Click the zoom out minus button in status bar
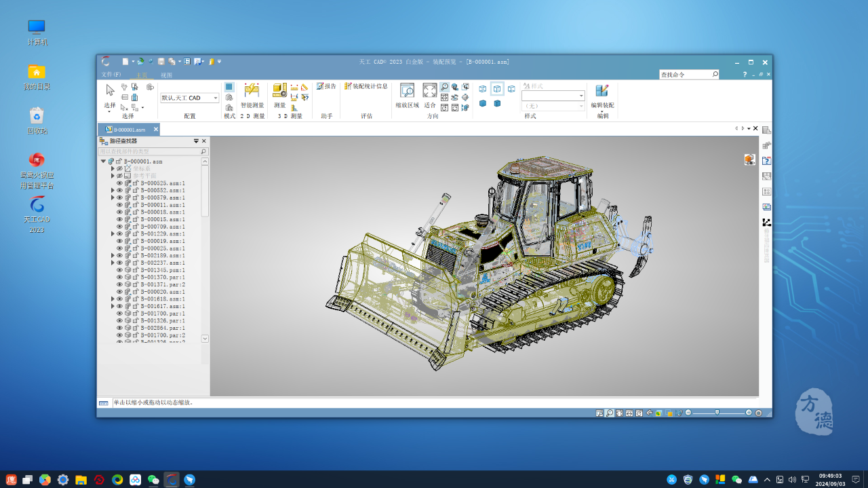 click(x=688, y=413)
